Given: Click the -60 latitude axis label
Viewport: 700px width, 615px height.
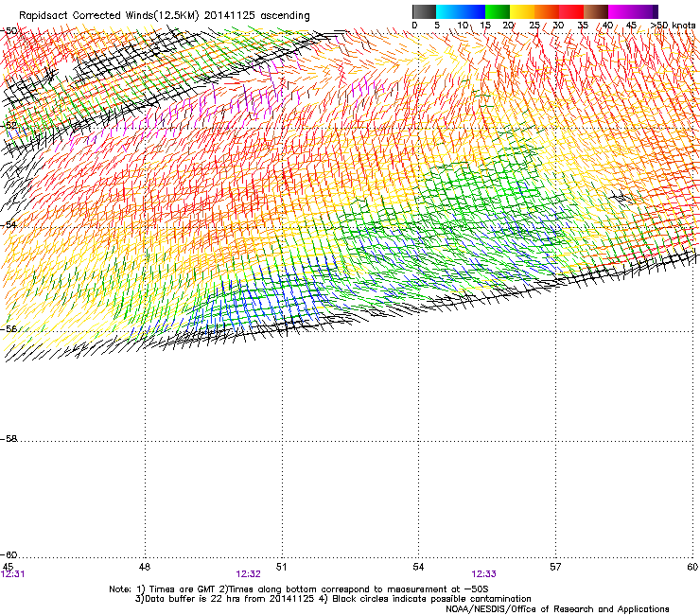Looking at the screenshot, I should click(9, 555).
